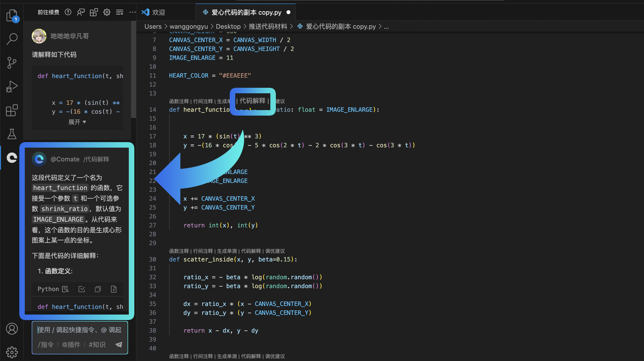Click 函数注释 above heart_function
This screenshot has width=644, height=361.
179,101
